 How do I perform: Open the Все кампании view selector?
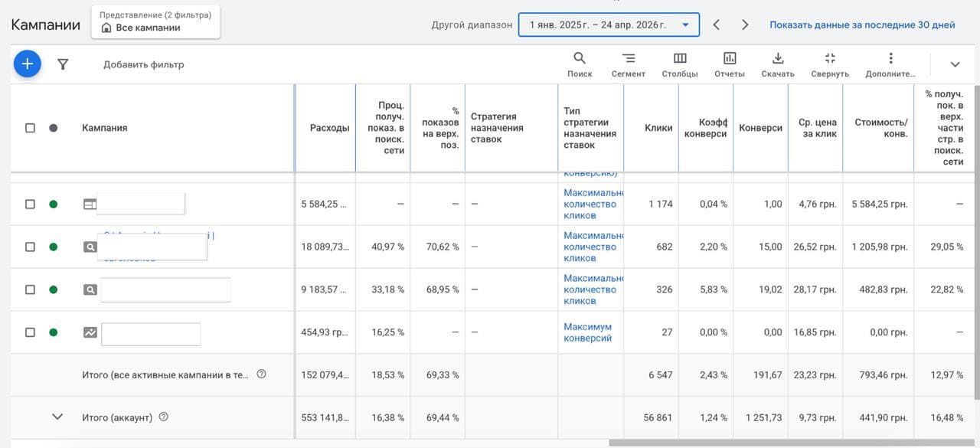click(x=155, y=21)
